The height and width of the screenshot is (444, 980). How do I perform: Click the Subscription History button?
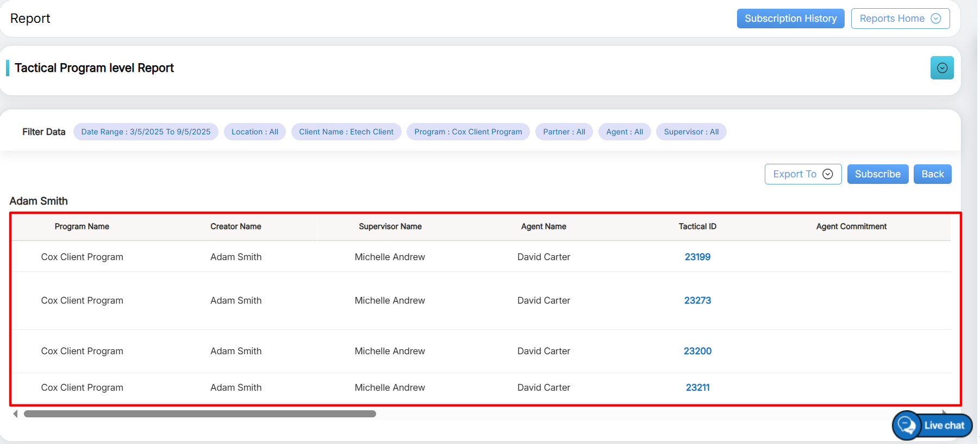(x=790, y=18)
